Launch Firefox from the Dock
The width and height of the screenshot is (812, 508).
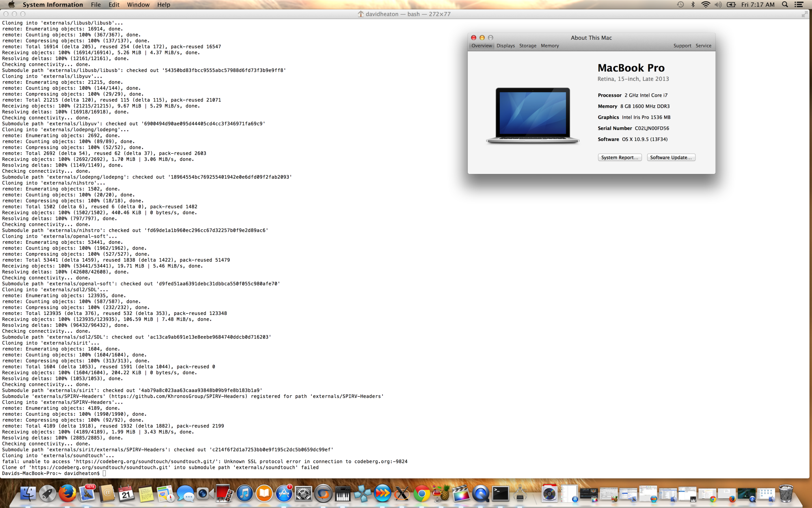pos(67,494)
